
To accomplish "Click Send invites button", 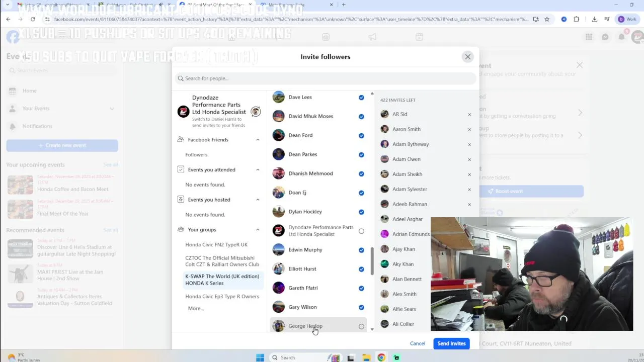I will coord(451,343).
